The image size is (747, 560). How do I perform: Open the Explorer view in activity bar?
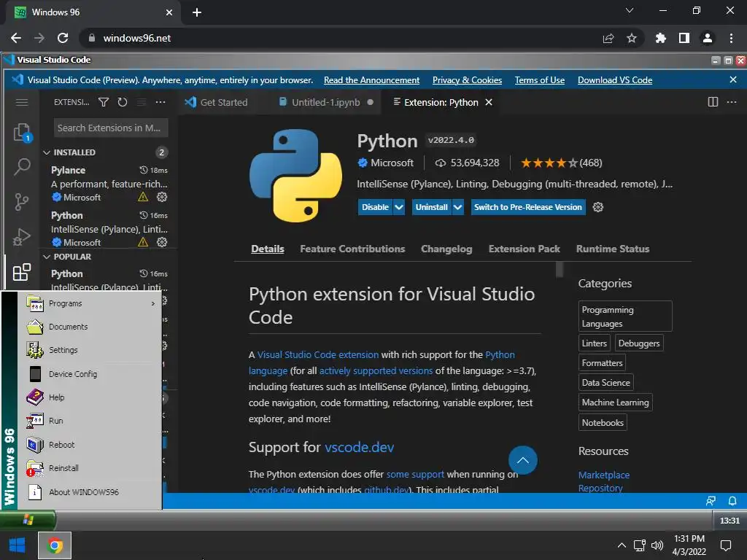tap(22, 133)
